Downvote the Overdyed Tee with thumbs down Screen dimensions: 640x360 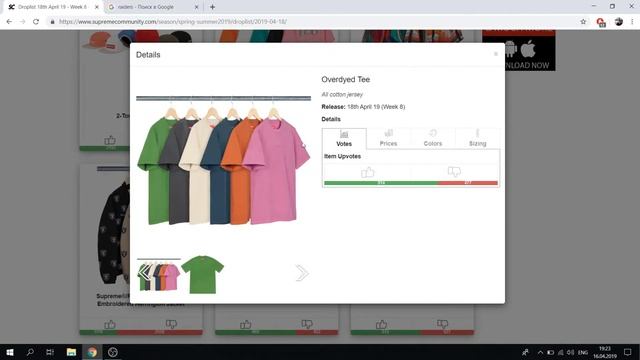tap(454, 172)
